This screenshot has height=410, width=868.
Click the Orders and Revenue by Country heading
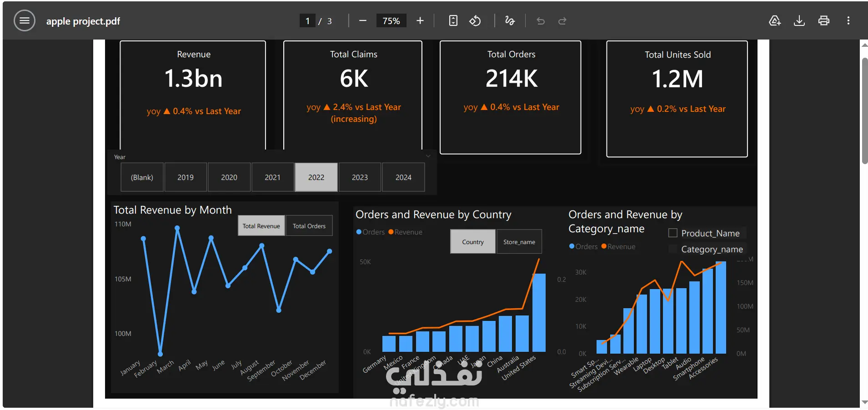433,215
